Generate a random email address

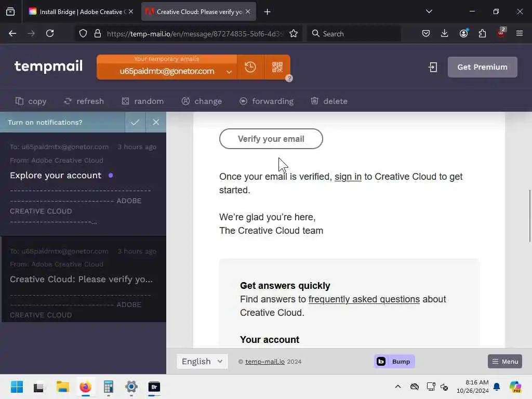coord(142,101)
